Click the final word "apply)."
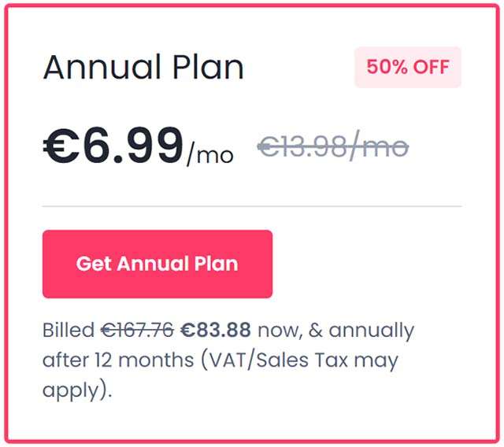504x447 pixels. click(77, 390)
